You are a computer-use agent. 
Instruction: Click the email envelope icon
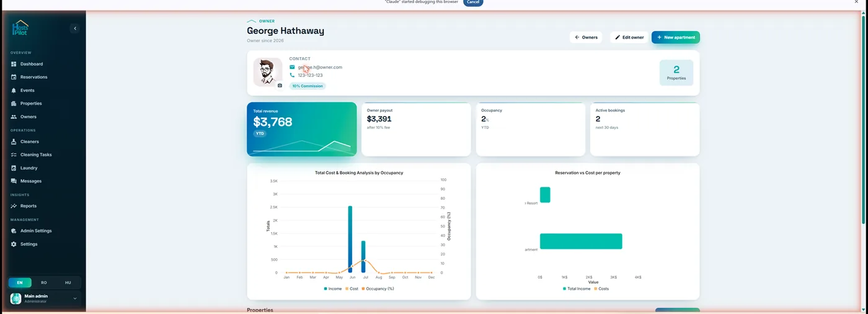[x=293, y=67]
